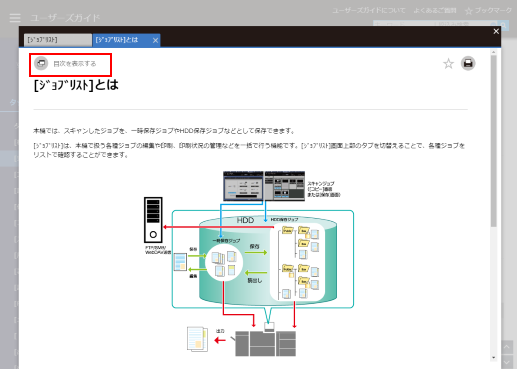
Task: Close the [ジョブリスト]とは tab
Action: (x=155, y=40)
